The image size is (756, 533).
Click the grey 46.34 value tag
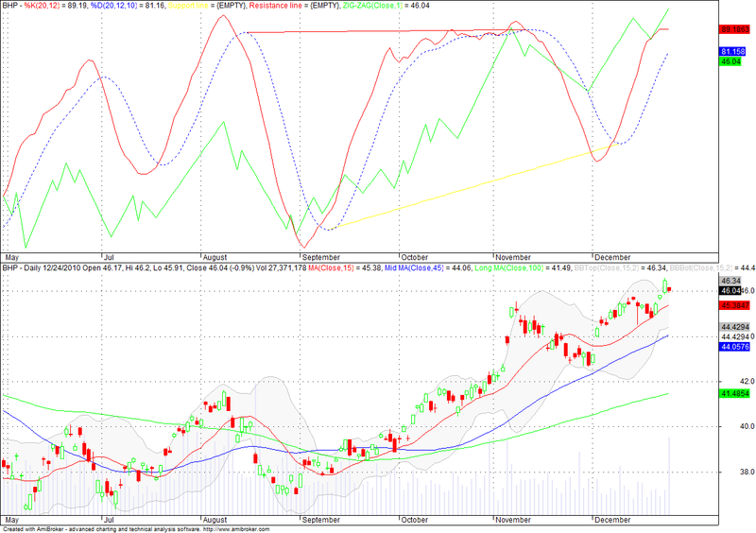coord(730,281)
